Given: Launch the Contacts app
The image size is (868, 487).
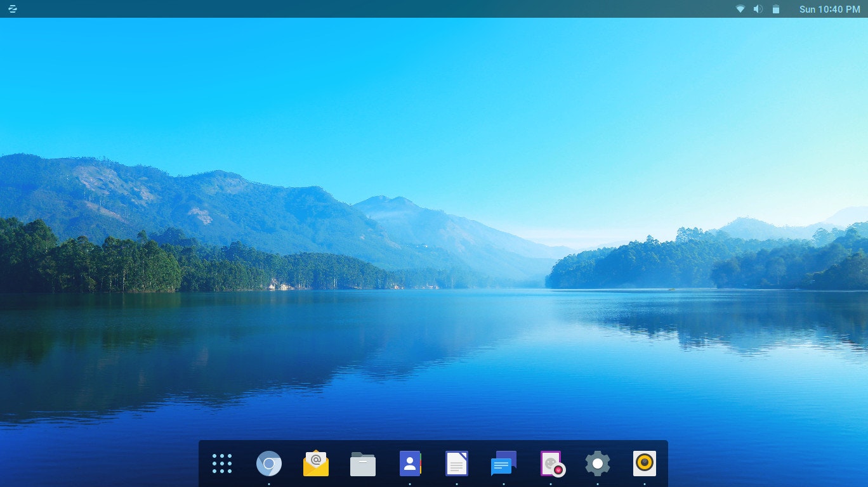Looking at the screenshot, I should click(410, 464).
